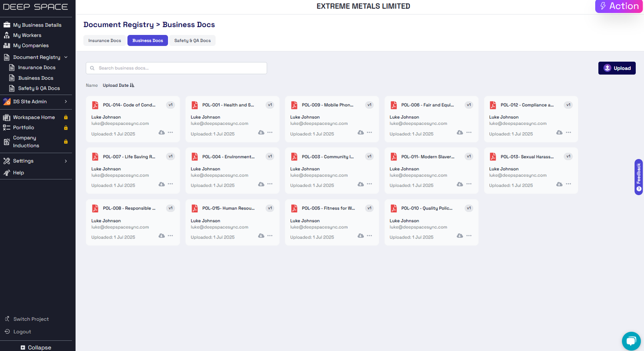Sort documents by Name
This screenshot has height=351, width=644.
pyautogui.click(x=92, y=85)
